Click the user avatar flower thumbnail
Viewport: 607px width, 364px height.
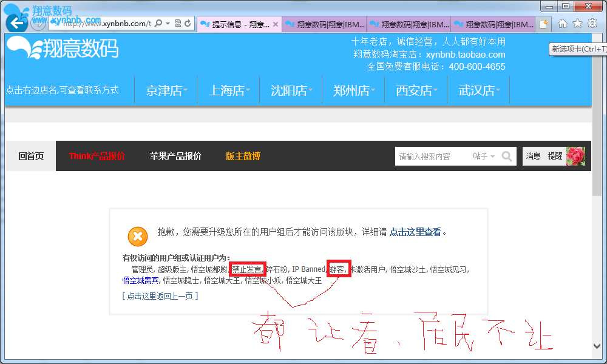coord(575,157)
